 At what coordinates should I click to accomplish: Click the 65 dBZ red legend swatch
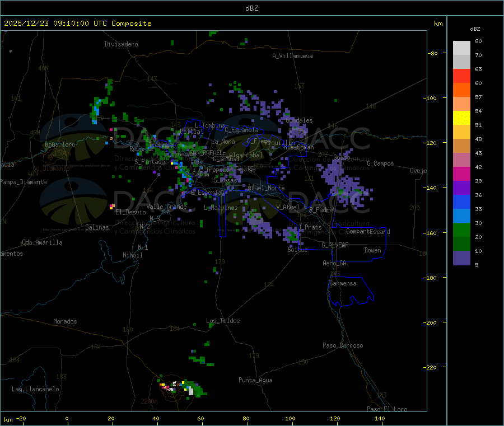point(461,76)
